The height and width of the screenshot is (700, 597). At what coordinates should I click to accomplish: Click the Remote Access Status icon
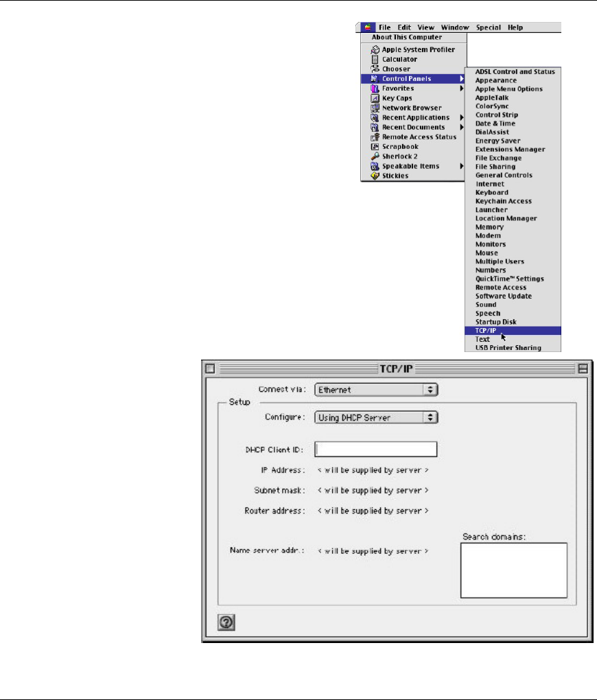pos(375,137)
